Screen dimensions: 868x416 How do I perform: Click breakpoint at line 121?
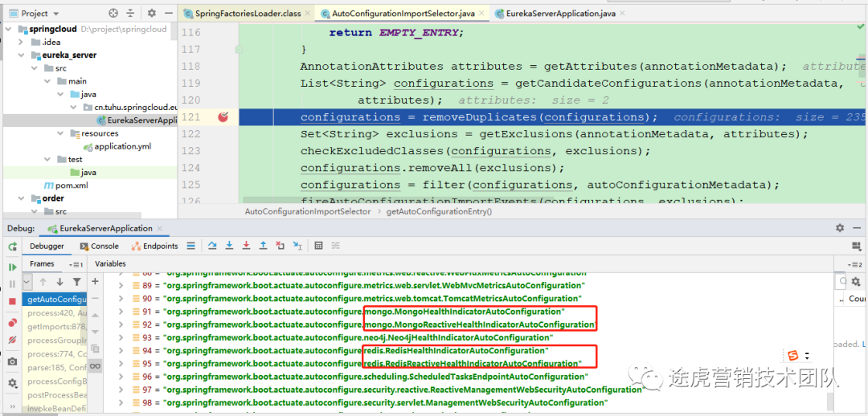coord(223,116)
